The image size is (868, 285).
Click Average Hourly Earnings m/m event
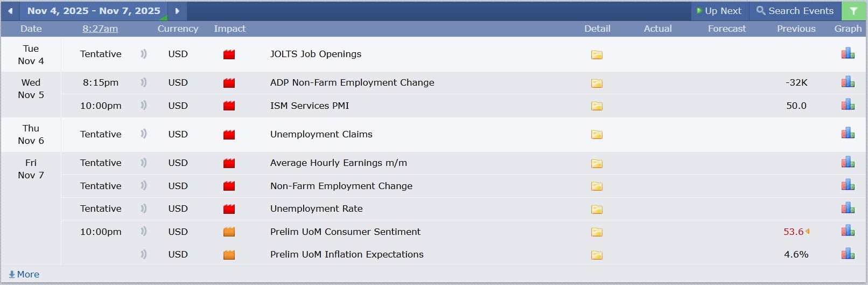click(x=338, y=163)
